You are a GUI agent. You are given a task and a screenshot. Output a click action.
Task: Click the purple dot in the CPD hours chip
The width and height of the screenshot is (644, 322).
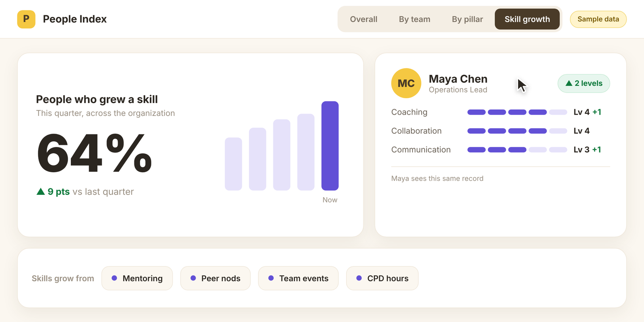click(359, 278)
